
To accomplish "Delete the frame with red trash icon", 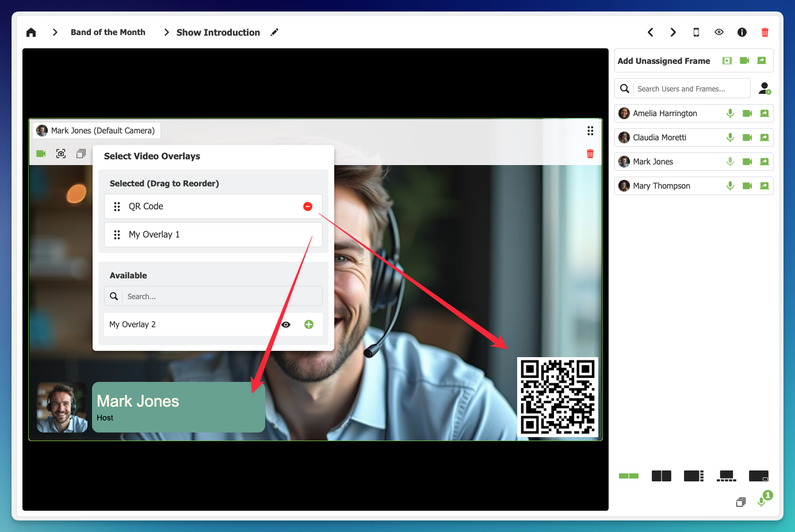I will pyautogui.click(x=590, y=154).
